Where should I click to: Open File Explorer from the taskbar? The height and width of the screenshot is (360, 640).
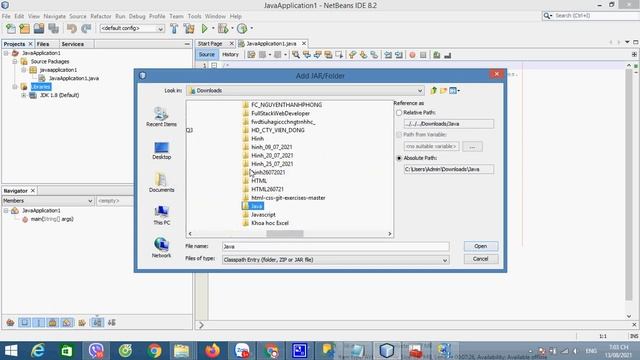pos(181,351)
